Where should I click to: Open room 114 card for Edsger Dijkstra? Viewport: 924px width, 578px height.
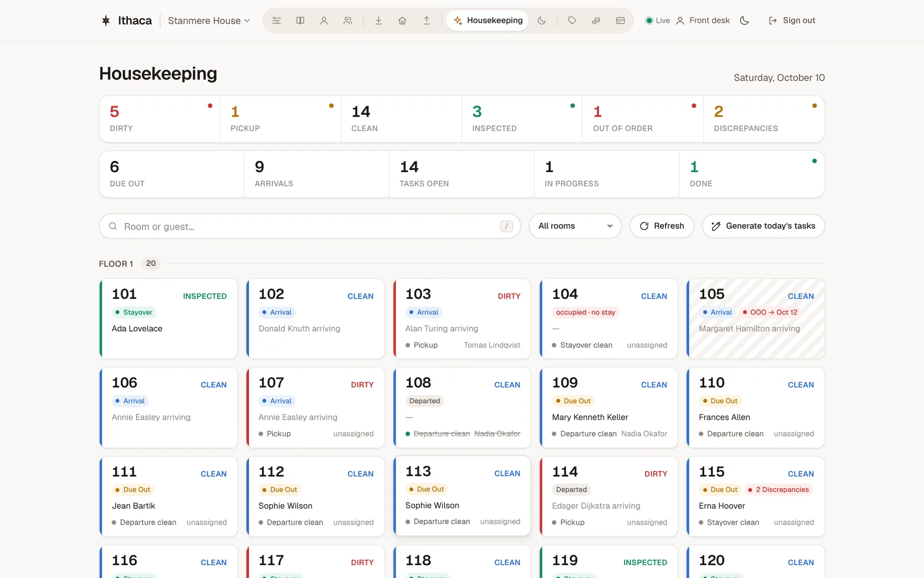(x=609, y=496)
